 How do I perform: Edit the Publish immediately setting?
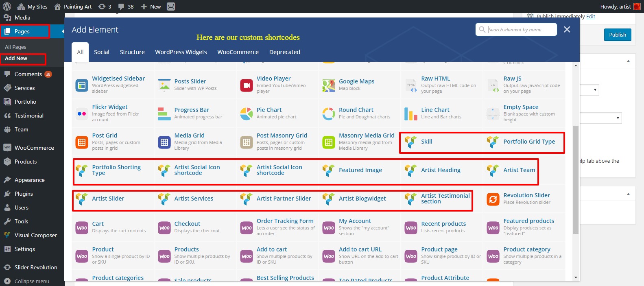click(591, 16)
